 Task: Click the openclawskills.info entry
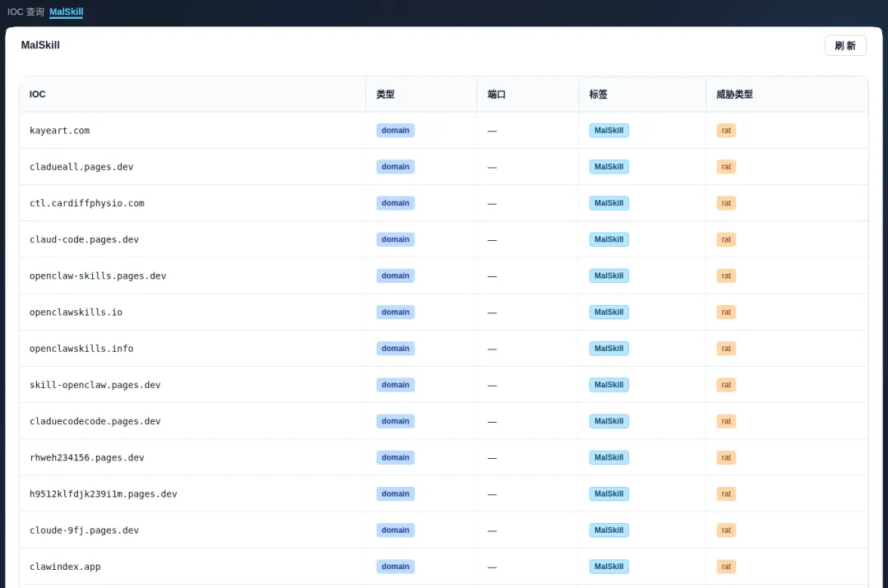click(x=81, y=349)
